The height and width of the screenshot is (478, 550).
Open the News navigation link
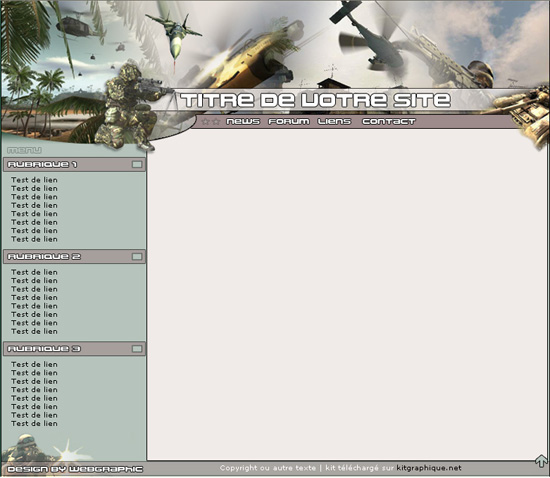tap(243, 122)
